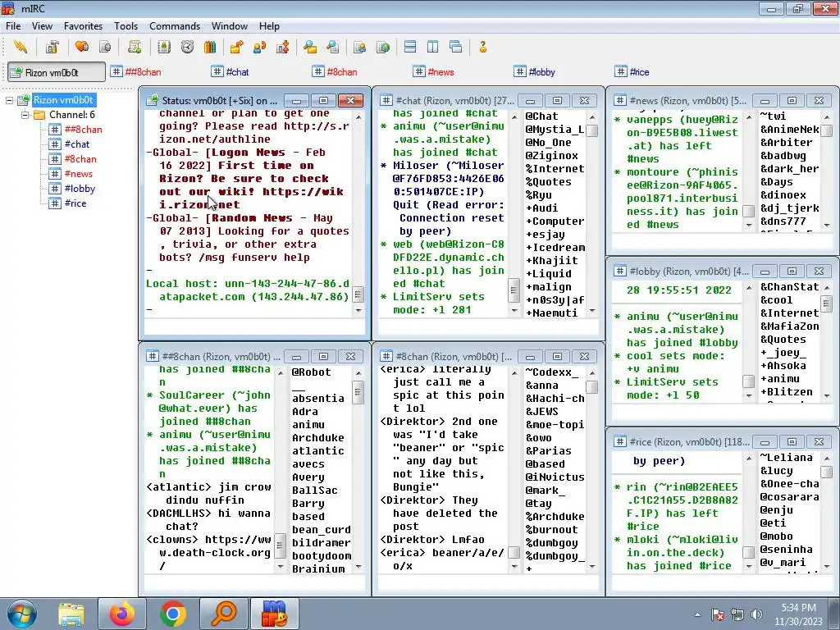
Task: Switch to #chat in the switchbar
Action: pos(231,72)
